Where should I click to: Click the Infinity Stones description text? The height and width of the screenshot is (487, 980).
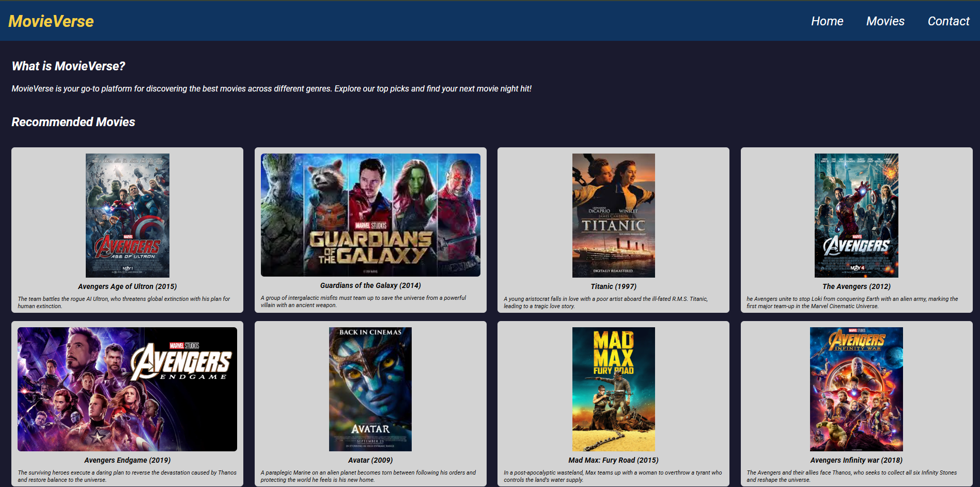pyautogui.click(x=852, y=476)
